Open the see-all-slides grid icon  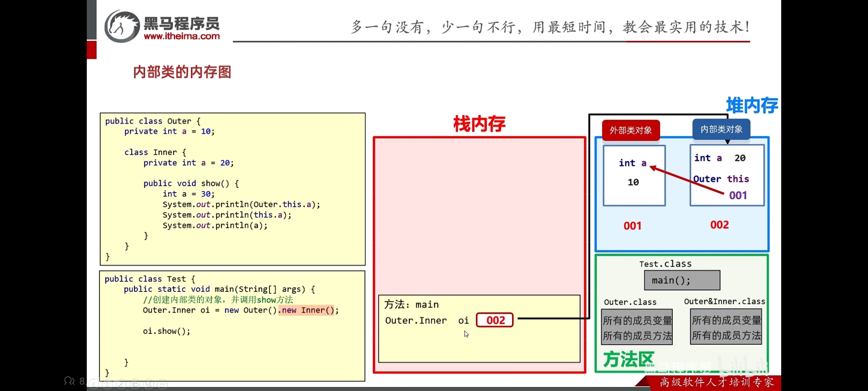pyautogui.click(x=135, y=384)
